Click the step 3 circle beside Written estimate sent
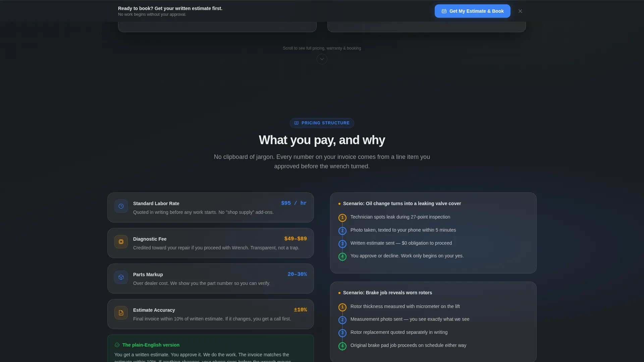Viewport: 644px width, 362px height. [x=342, y=244]
